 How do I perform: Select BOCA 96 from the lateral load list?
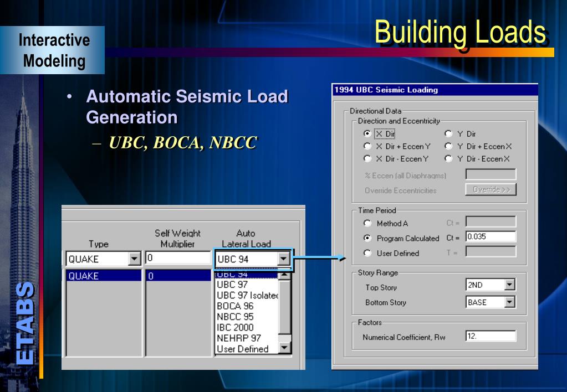pos(235,306)
